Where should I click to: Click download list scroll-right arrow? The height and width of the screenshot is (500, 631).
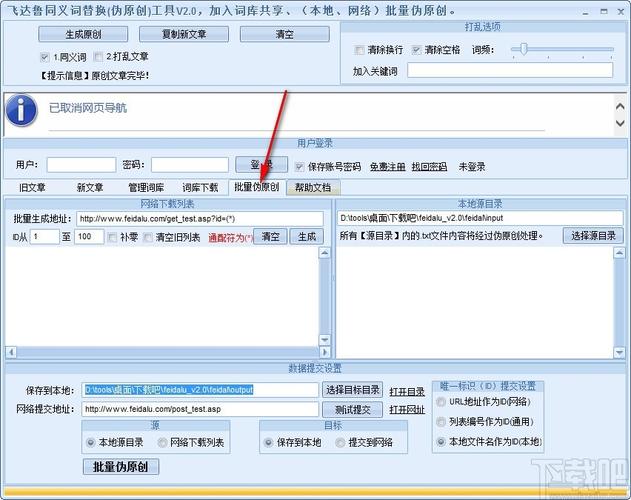324,352
